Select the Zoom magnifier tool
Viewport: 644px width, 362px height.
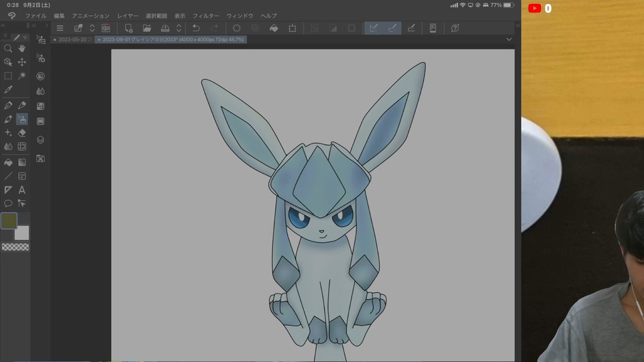pos(8,48)
